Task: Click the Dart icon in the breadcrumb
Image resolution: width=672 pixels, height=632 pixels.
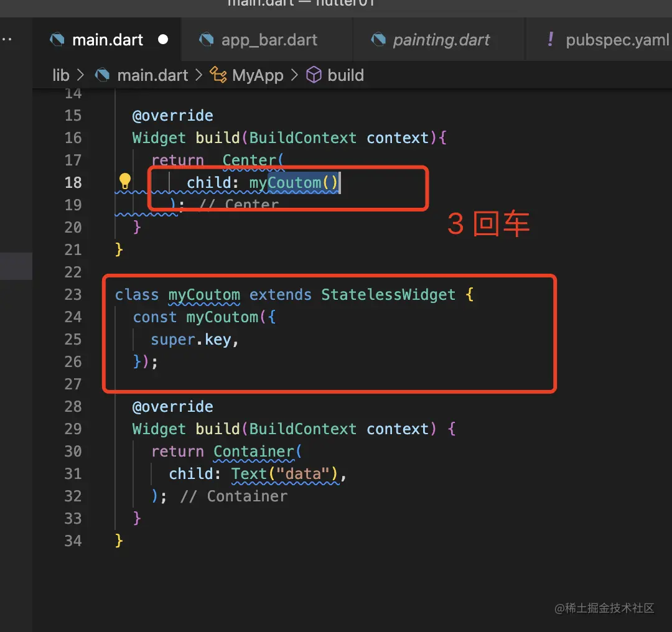Action: [x=102, y=75]
